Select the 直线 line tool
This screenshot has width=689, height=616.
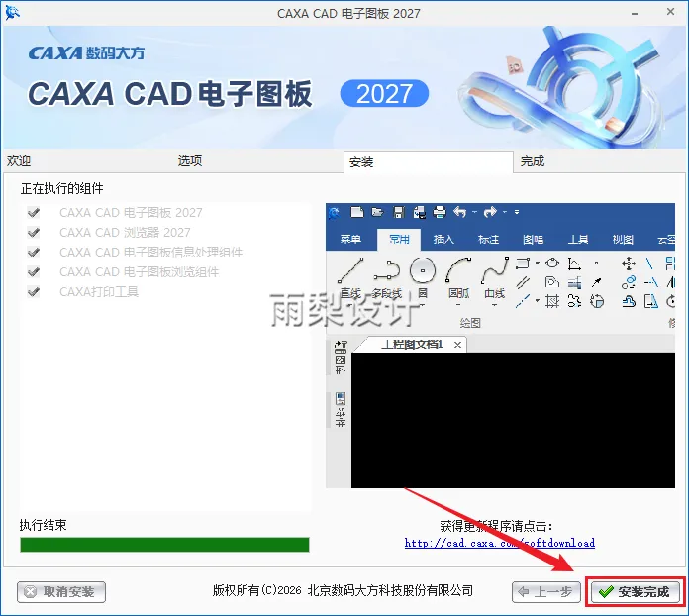pyautogui.click(x=350, y=278)
